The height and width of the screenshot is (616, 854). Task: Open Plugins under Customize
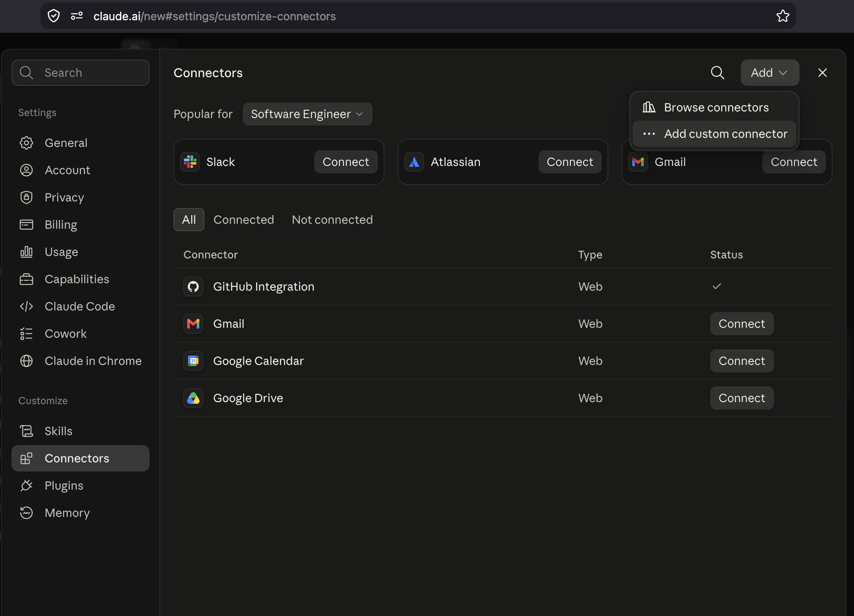click(81, 486)
